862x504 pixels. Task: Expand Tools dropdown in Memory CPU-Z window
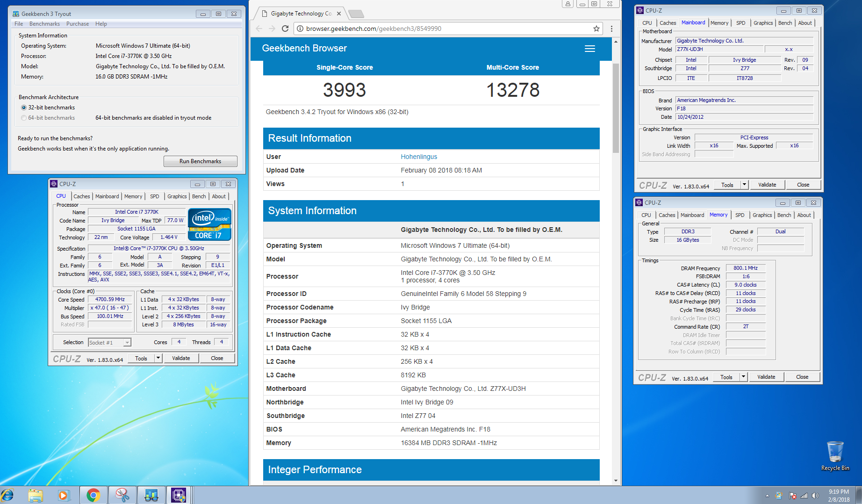[x=744, y=377]
